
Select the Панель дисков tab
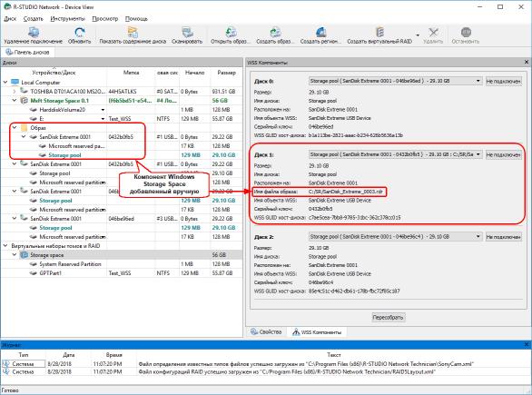pos(27,52)
